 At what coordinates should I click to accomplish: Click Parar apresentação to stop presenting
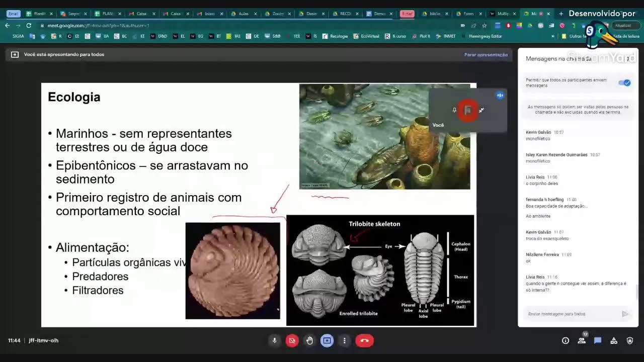point(486,55)
